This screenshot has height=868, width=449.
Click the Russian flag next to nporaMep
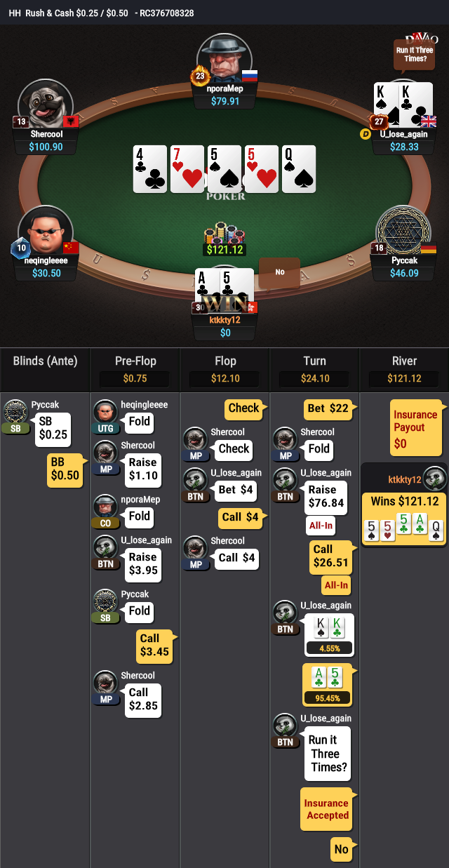[250, 76]
